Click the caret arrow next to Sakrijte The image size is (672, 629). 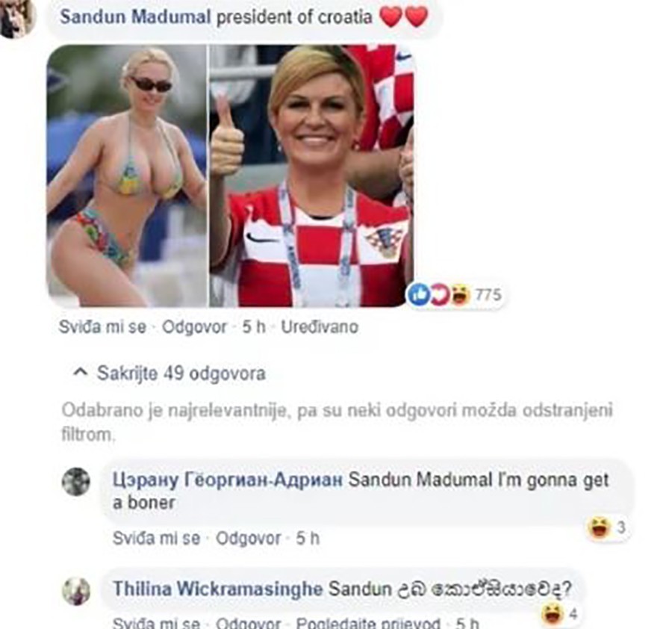click(x=81, y=372)
